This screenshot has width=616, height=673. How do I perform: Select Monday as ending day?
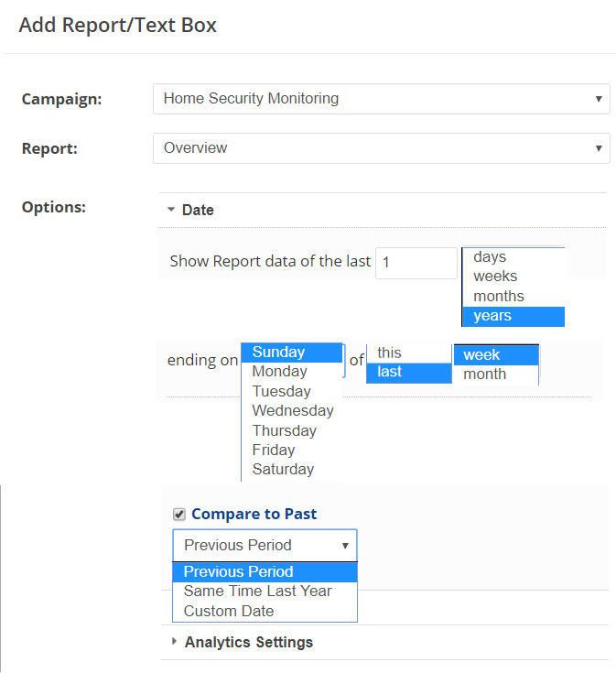(280, 372)
